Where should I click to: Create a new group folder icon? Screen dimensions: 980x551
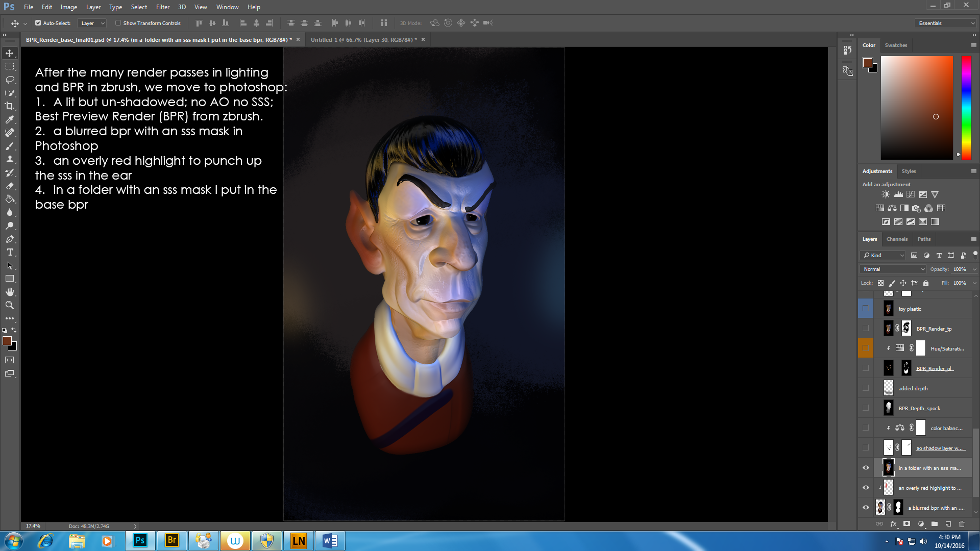934,524
